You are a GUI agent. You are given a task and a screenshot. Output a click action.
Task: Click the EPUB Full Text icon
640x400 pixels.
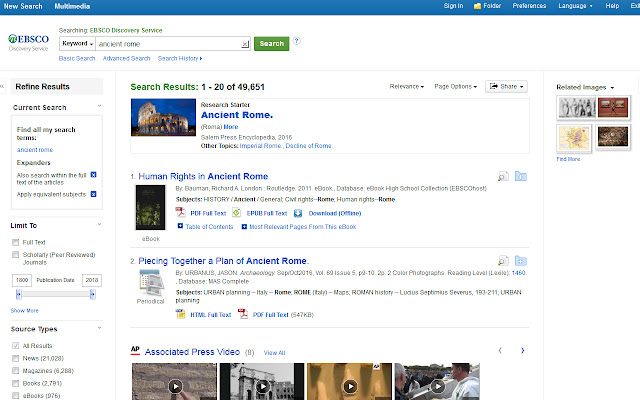point(236,213)
